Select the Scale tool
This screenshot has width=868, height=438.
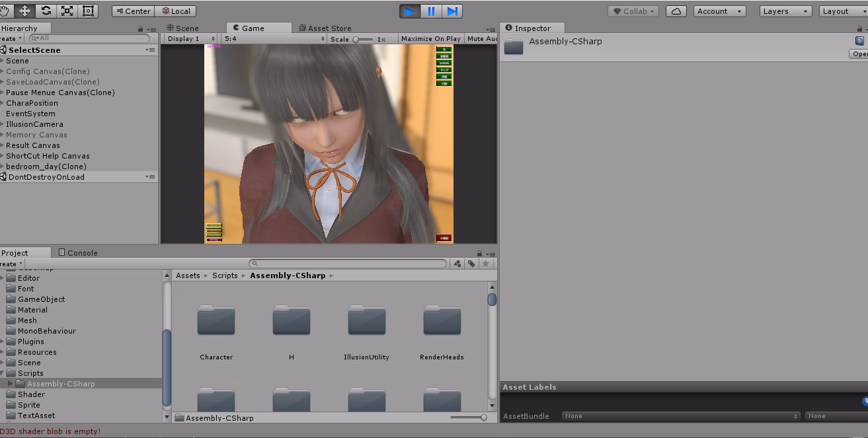click(x=67, y=11)
